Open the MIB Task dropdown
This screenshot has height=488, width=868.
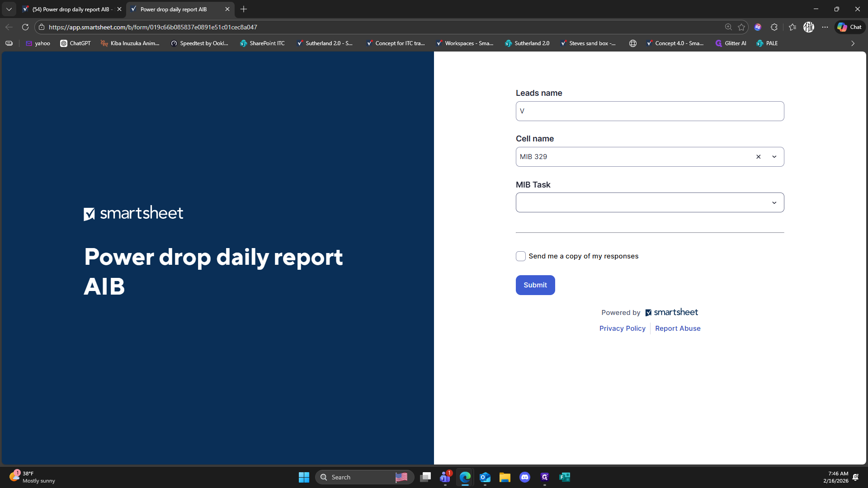[650, 202]
